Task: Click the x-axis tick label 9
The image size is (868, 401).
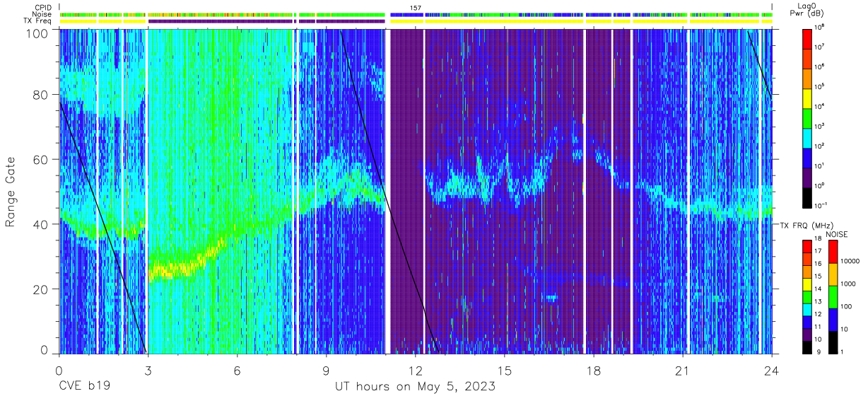Action: [x=326, y=370]
